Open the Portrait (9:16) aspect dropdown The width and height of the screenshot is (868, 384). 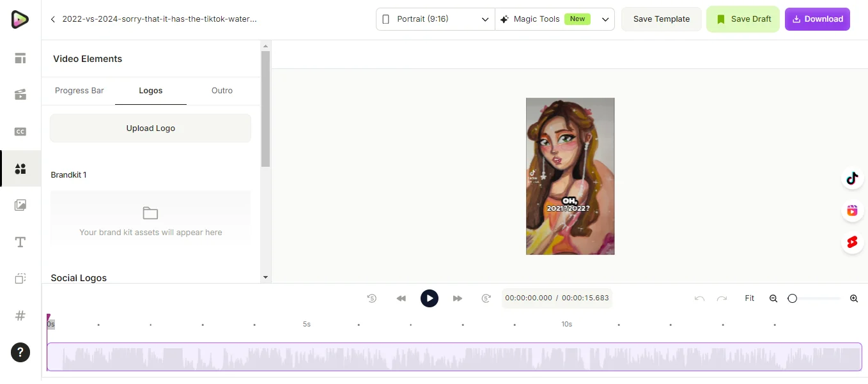tap(435, 19)
